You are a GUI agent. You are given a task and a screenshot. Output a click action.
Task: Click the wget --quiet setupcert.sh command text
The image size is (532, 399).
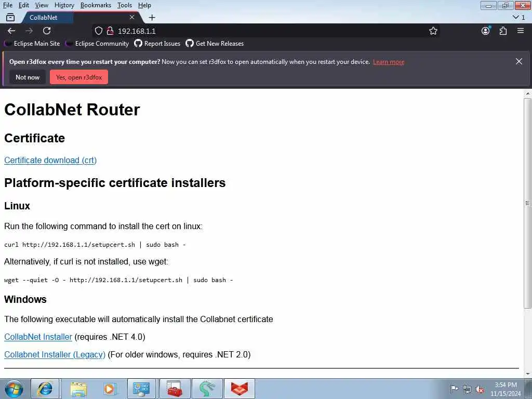[118, 280]
